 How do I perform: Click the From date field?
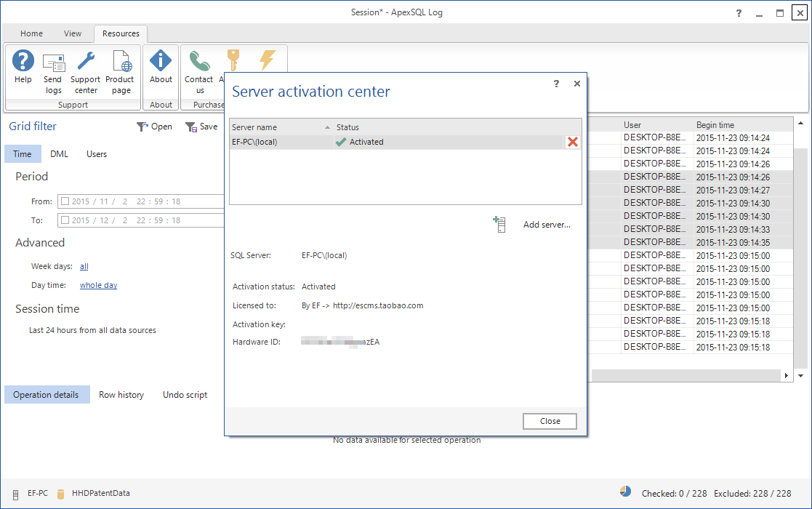click(142, 201)
